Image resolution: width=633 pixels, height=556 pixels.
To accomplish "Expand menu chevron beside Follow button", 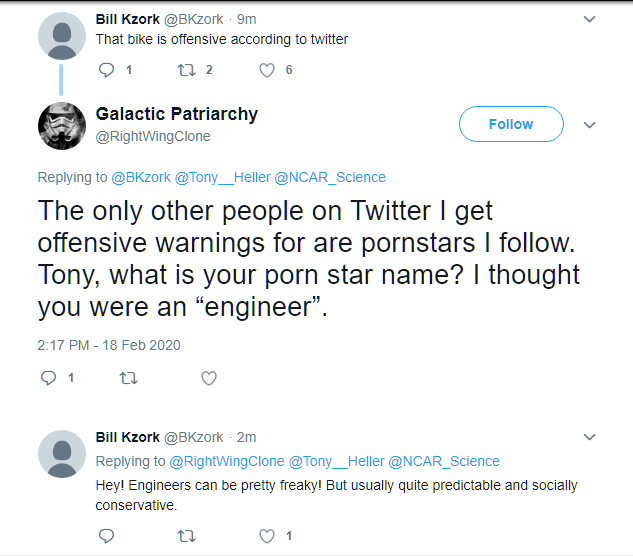I will (x=589, y=125).
